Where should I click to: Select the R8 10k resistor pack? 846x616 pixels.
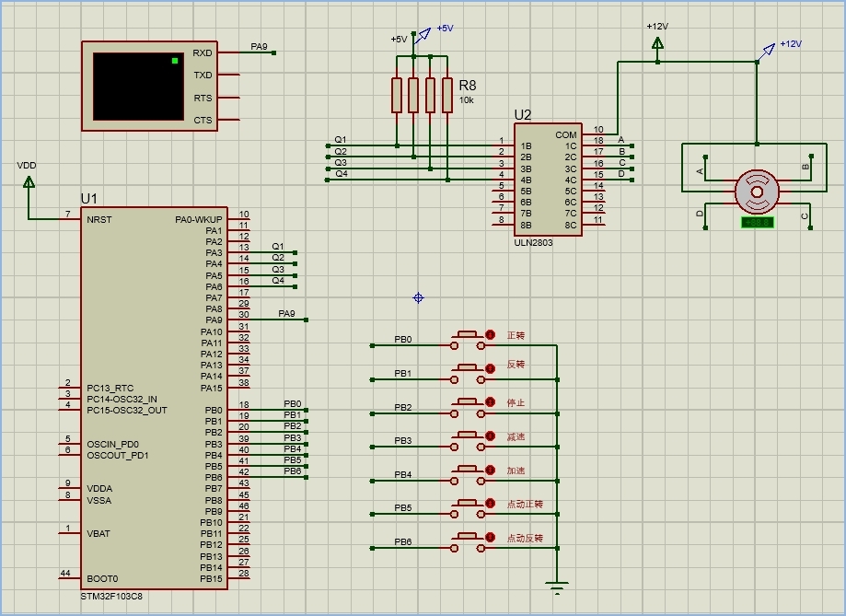(422, 95)
